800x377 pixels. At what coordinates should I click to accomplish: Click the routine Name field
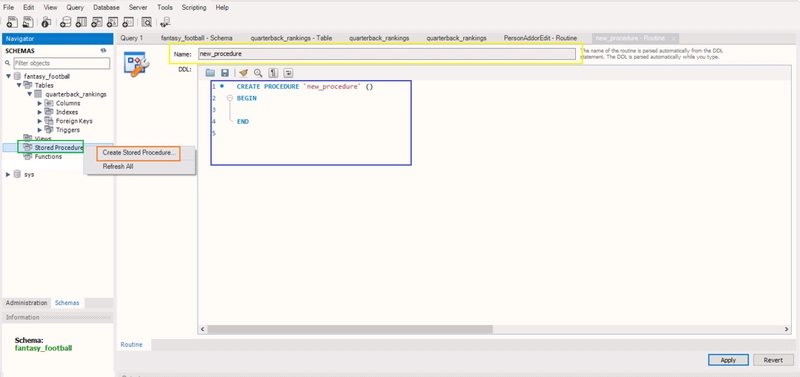coord(387,54)
